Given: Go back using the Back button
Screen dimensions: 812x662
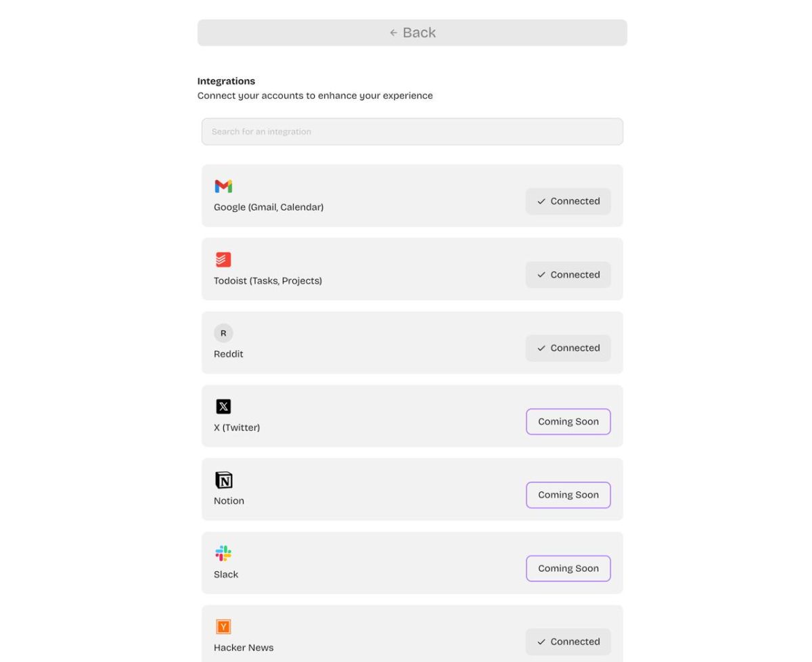Looking at the screenshot, I should click(412, 32).
